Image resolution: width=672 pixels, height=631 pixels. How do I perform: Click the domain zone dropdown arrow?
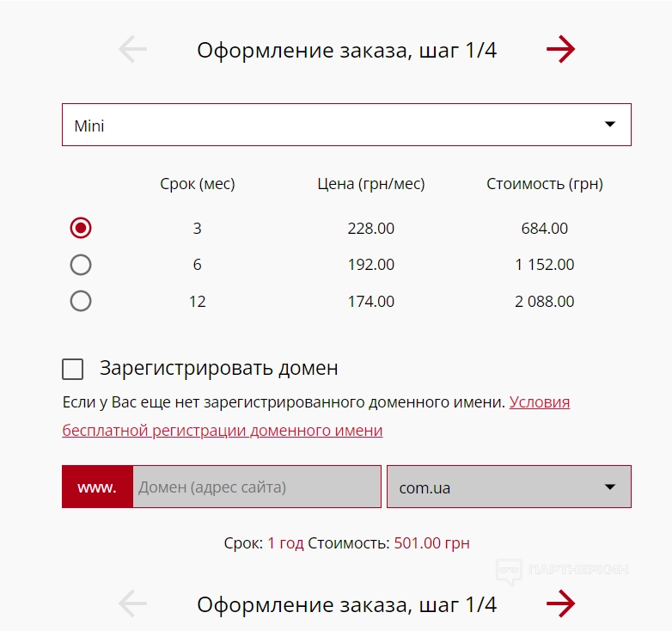pos(610,487)
